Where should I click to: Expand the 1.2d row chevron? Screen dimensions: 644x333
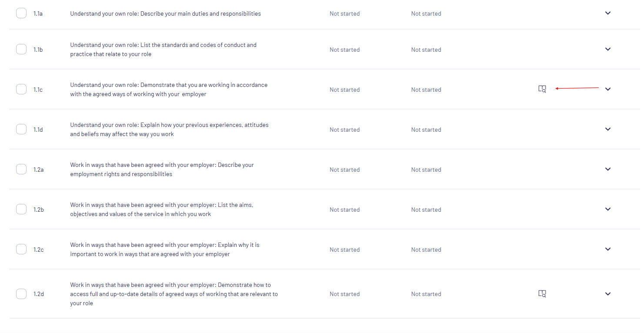[x=608, y=294]
